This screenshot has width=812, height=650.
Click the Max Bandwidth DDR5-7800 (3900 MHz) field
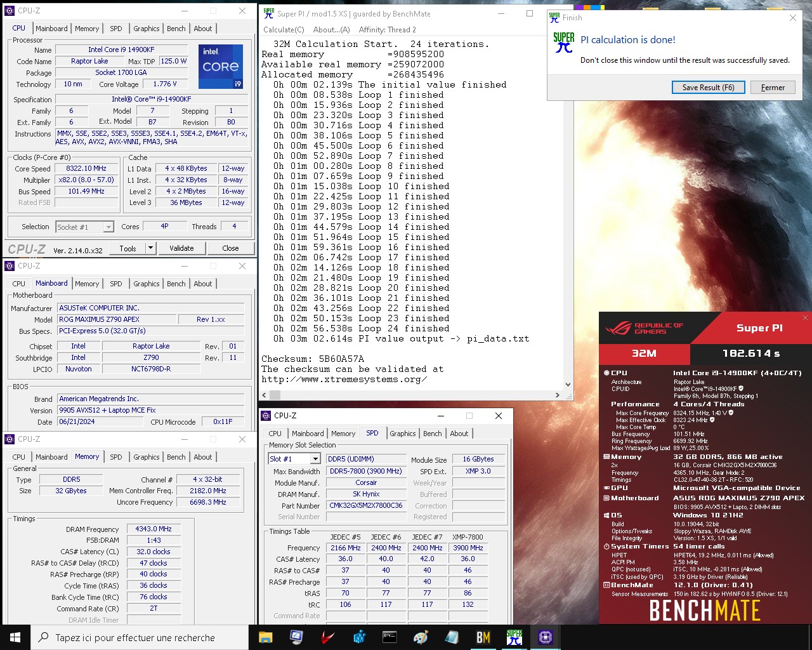(x=366, y=471)
